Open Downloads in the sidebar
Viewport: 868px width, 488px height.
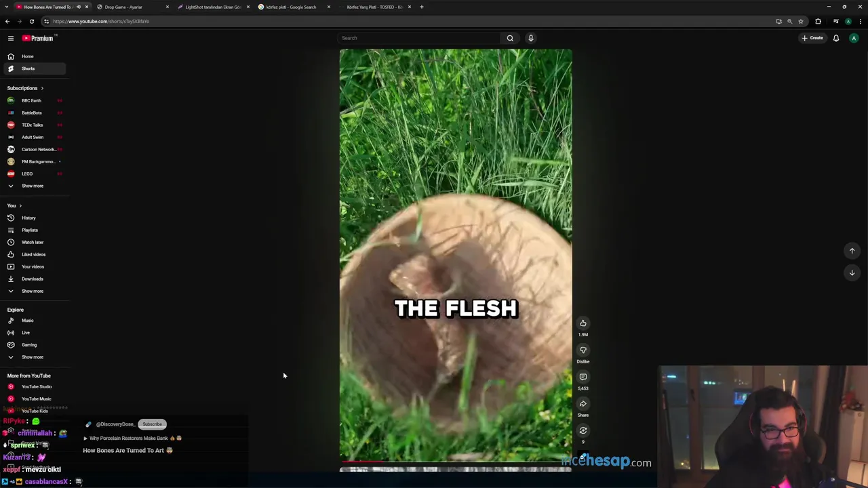tap(33, 279)
